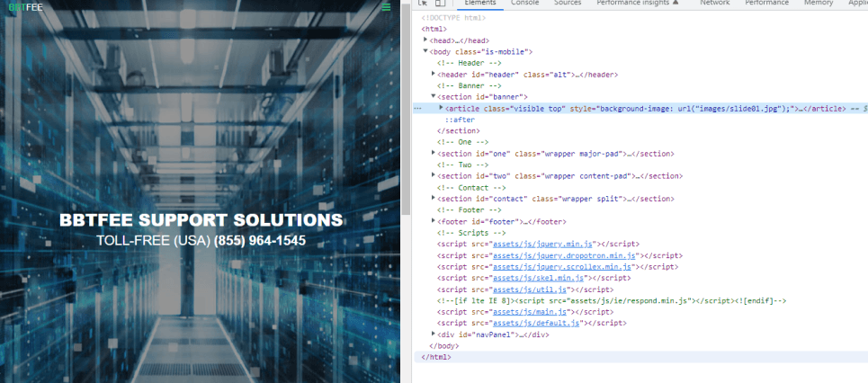Open the jquery.dropotron.min.js script link
Screen dimensions: 868x383
coord(564,255)
